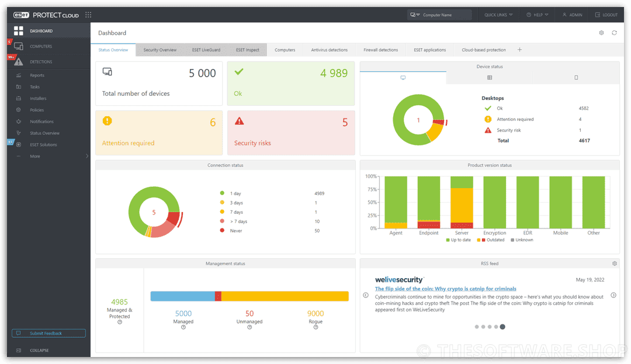Click the Logout button

[606, 15]
